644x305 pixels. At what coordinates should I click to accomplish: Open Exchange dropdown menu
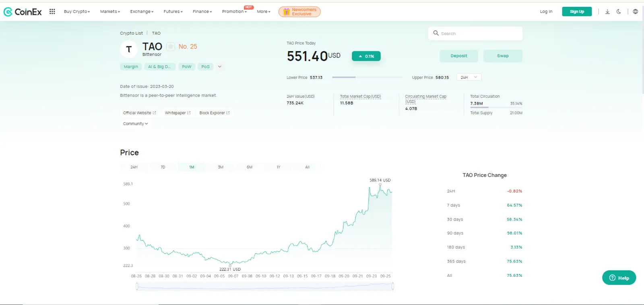coord(142,11)
